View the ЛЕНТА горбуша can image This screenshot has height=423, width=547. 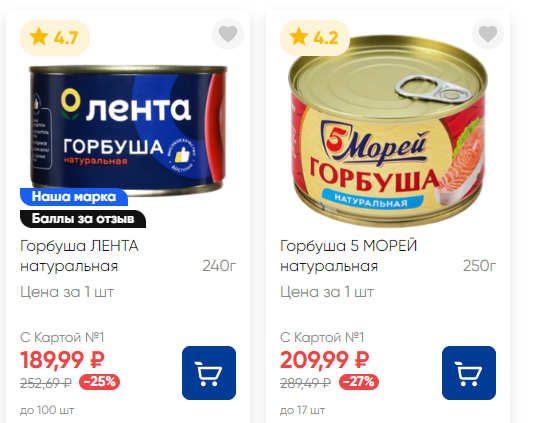tap(128, 127)
